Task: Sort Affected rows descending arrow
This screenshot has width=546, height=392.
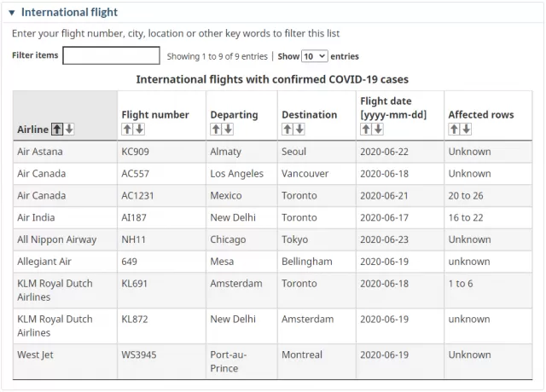Action: [x=466, y=129]
